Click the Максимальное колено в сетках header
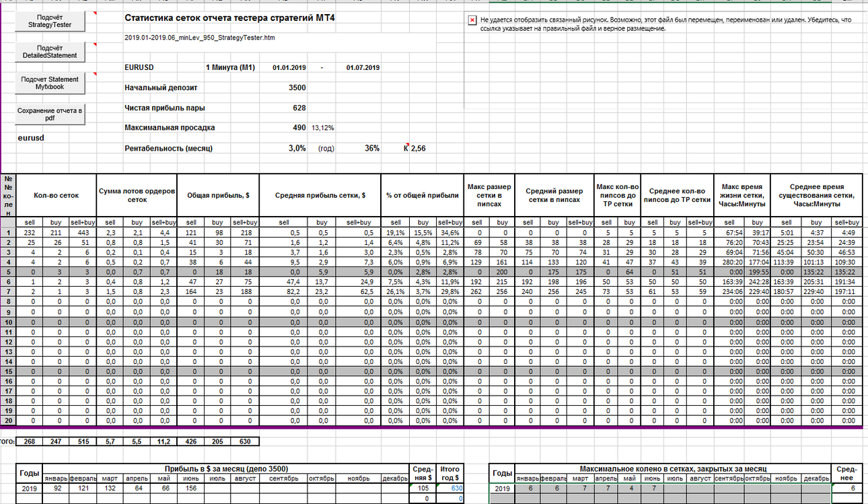868x504 pixels. (x=673, y=468)
